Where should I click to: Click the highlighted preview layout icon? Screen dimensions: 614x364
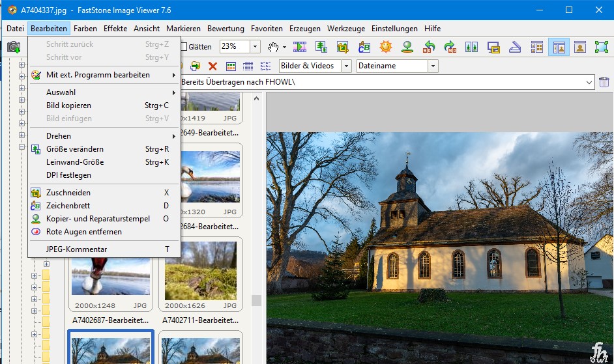559,47
